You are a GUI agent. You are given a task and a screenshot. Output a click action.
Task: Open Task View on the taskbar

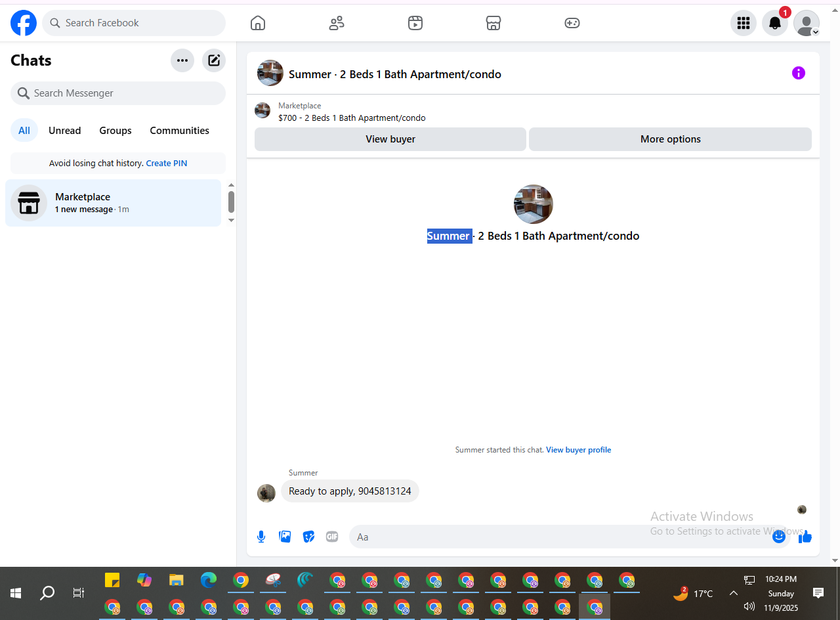pos(79,593)
